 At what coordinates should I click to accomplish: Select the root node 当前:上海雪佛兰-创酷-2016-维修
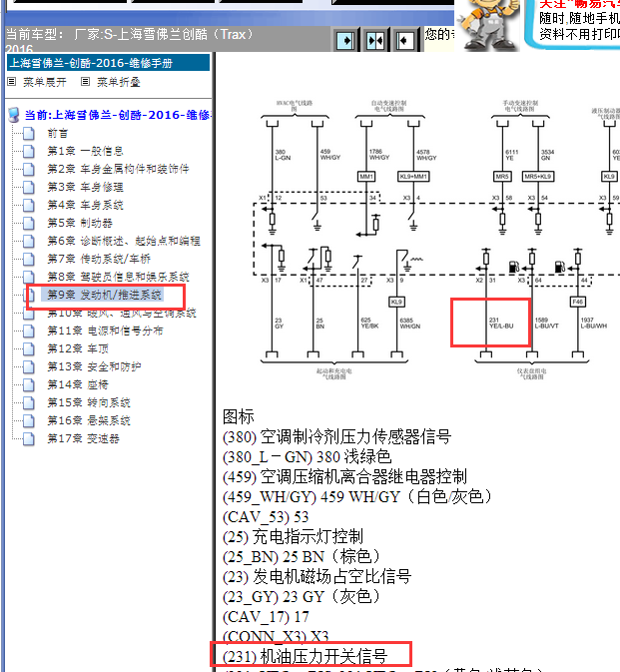click(x=118, y=115)
